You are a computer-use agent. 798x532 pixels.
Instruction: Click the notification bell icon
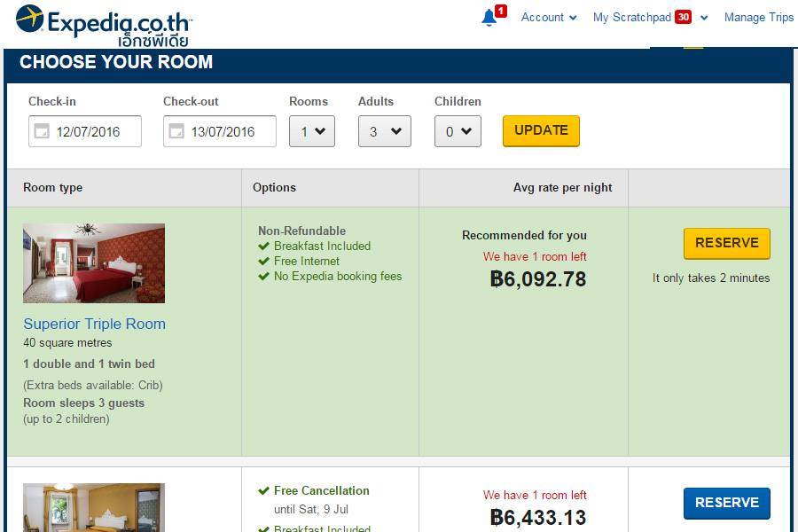489,17
